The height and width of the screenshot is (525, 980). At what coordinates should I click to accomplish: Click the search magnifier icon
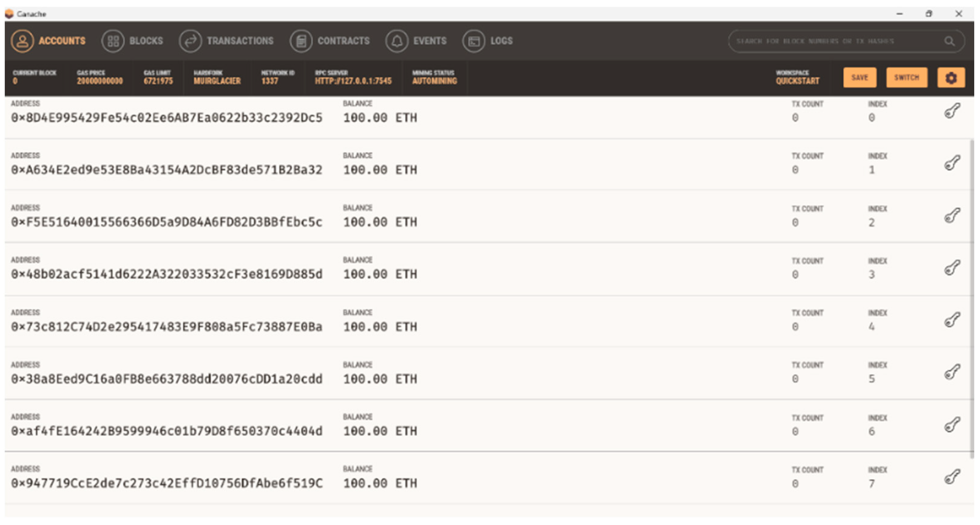(x=949, y=41)
